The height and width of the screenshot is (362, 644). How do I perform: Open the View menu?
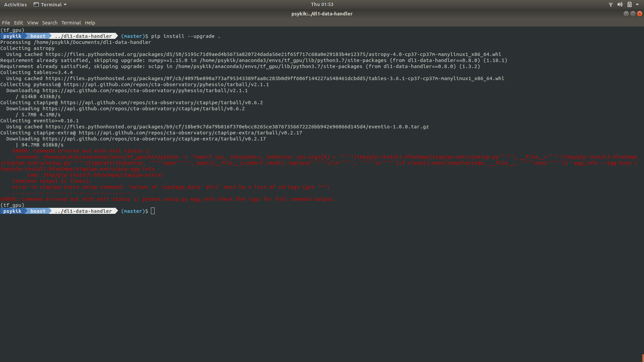click(33, 23)
